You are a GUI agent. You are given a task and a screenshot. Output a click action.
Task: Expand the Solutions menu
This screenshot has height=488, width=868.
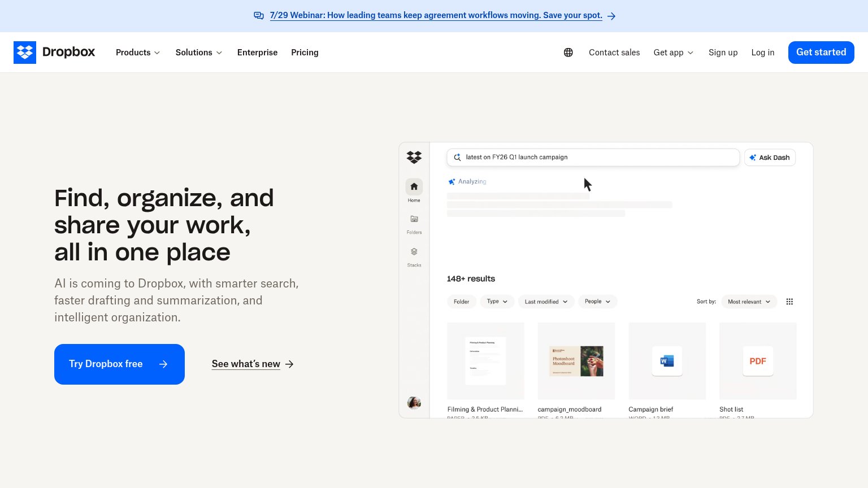tap(199, 53)
